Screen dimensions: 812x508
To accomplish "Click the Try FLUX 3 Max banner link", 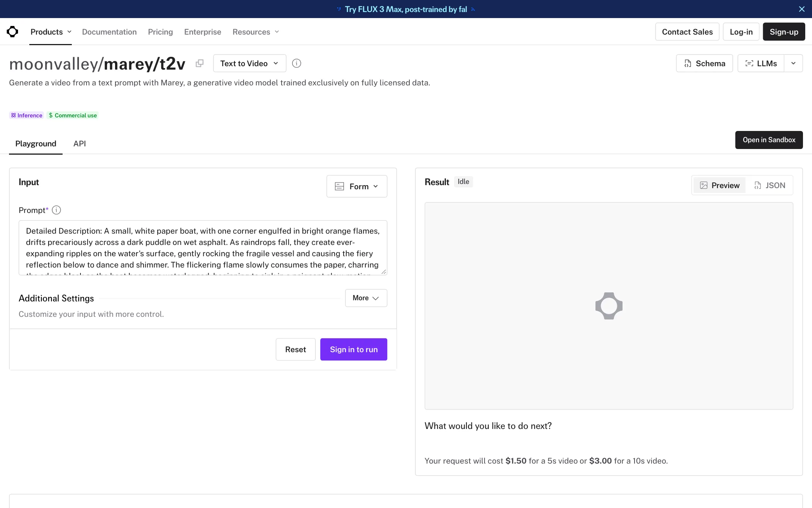I will 406,9.
